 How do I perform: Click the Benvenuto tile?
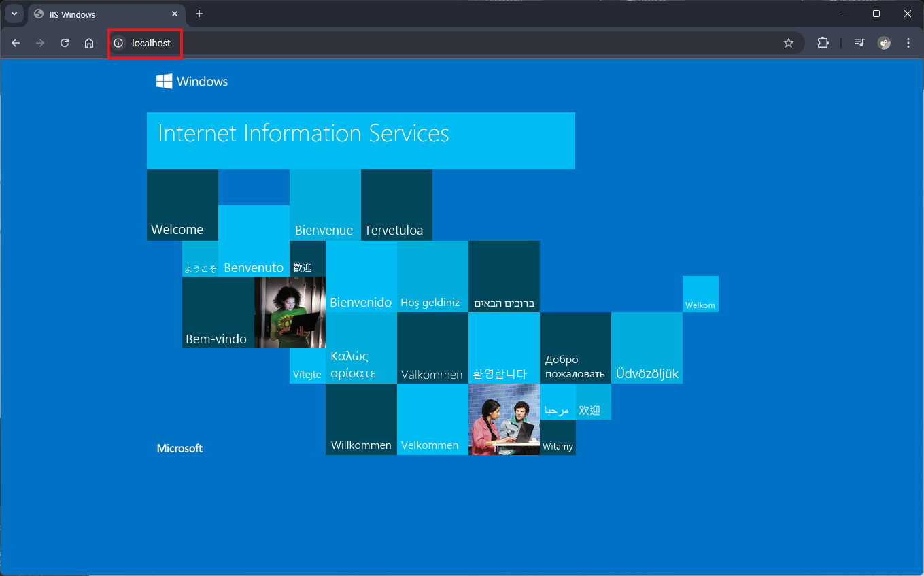(254, 241)
